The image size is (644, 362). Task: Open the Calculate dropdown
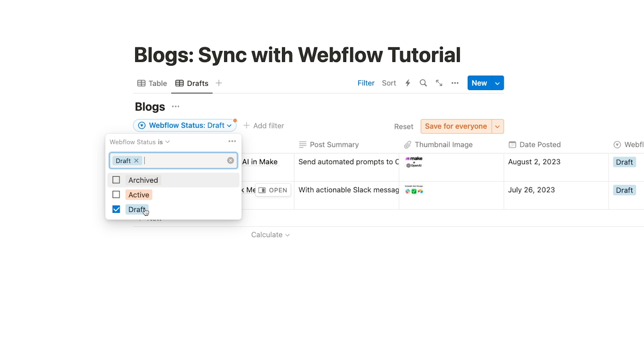click(x=270, y=234)
